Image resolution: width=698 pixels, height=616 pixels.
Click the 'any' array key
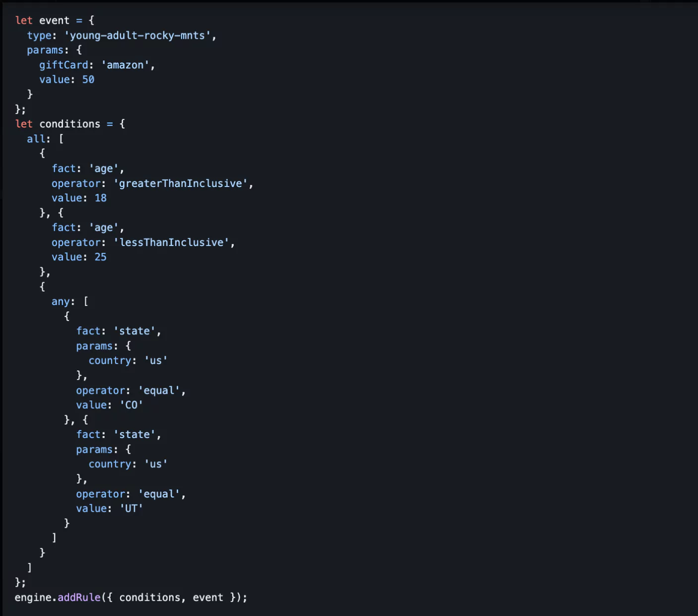[60, 301]
